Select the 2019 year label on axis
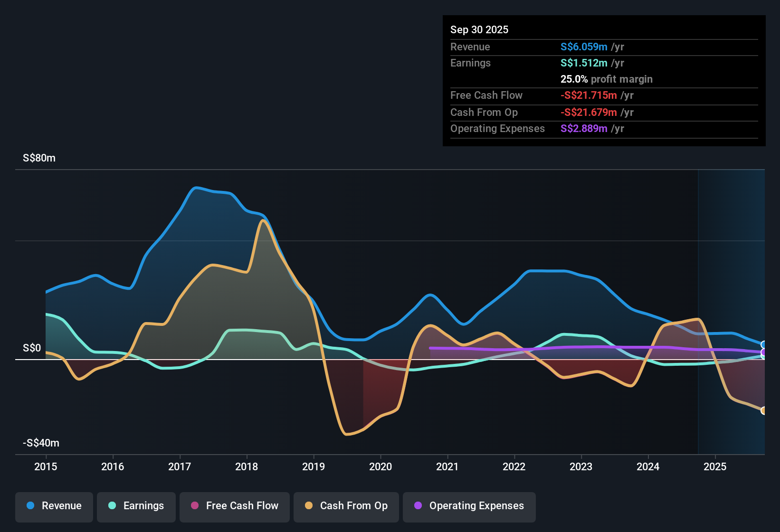Viewport: 780px width, 532px height. (314, 467)
